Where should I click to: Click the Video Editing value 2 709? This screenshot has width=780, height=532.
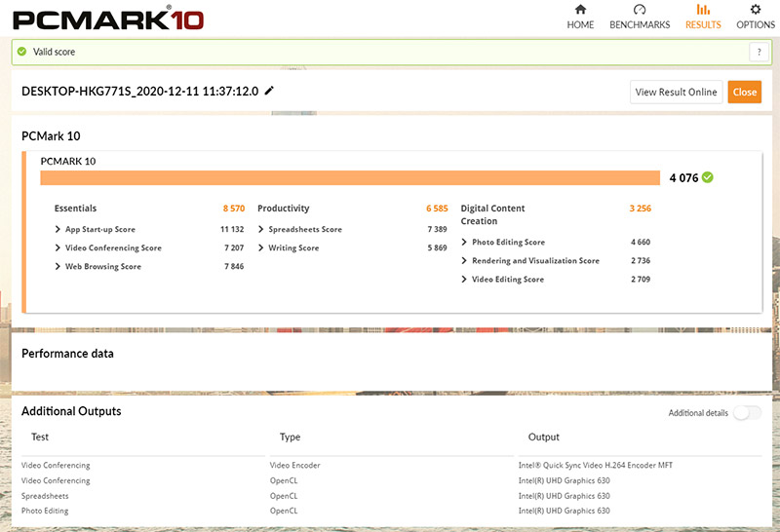[x=641, y=280]
